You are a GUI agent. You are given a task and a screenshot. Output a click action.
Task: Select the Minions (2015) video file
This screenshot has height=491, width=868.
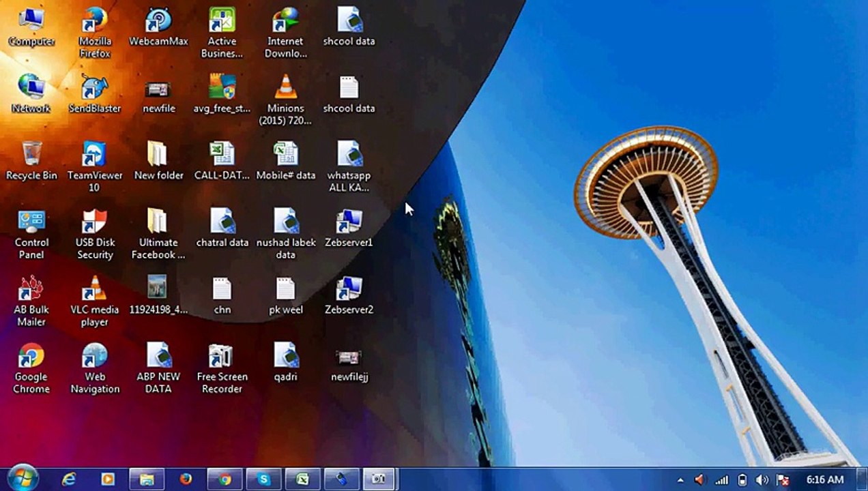click(285, 100)
